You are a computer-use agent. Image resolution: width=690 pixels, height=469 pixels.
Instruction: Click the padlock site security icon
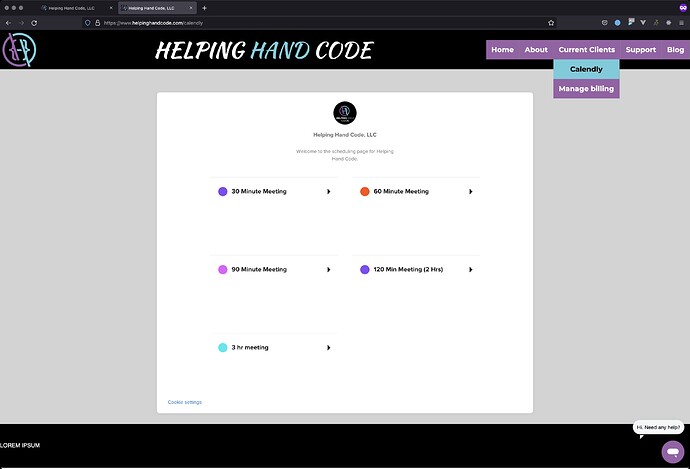click(98, 23)
